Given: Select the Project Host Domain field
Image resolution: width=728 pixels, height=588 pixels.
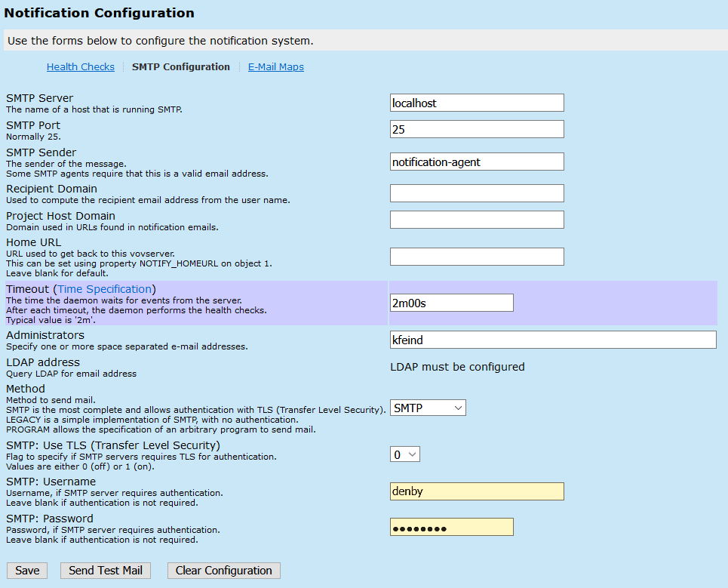Looking at the screenshot, I should click(477, 220).
